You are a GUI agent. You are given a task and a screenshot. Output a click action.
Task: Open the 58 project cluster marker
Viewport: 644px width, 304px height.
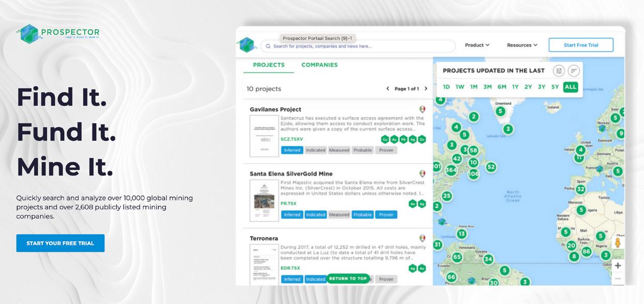click(473, 151)
